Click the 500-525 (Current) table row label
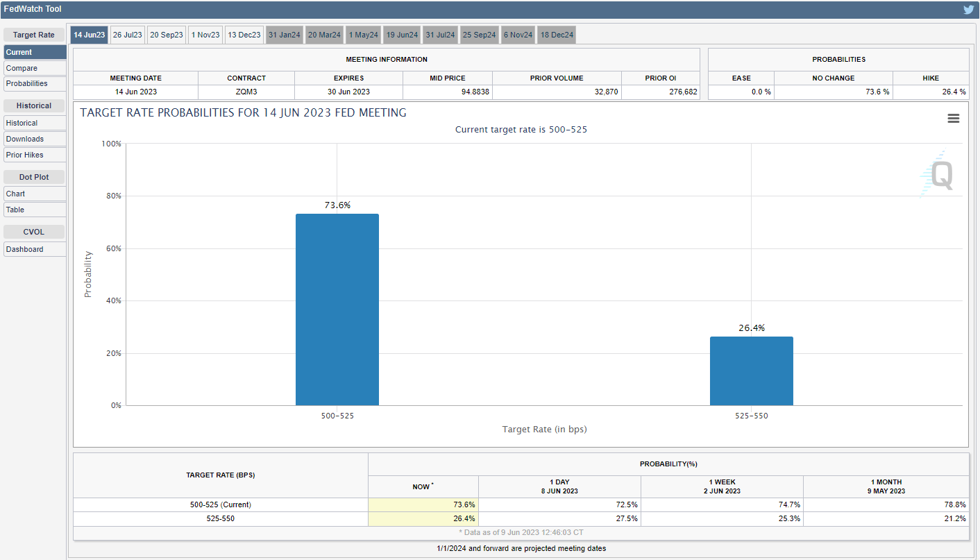 [221, 504]
